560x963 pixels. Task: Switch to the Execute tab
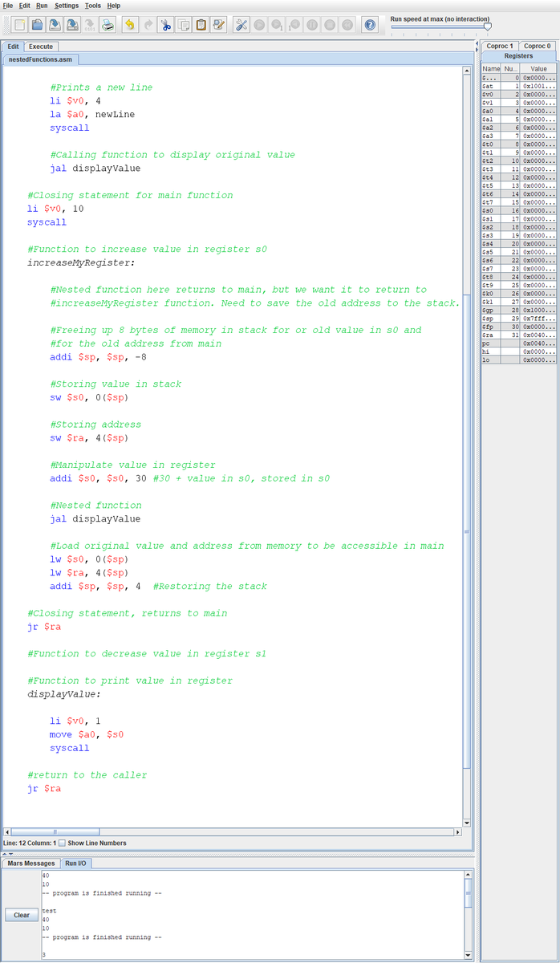(x=41, y=47)
